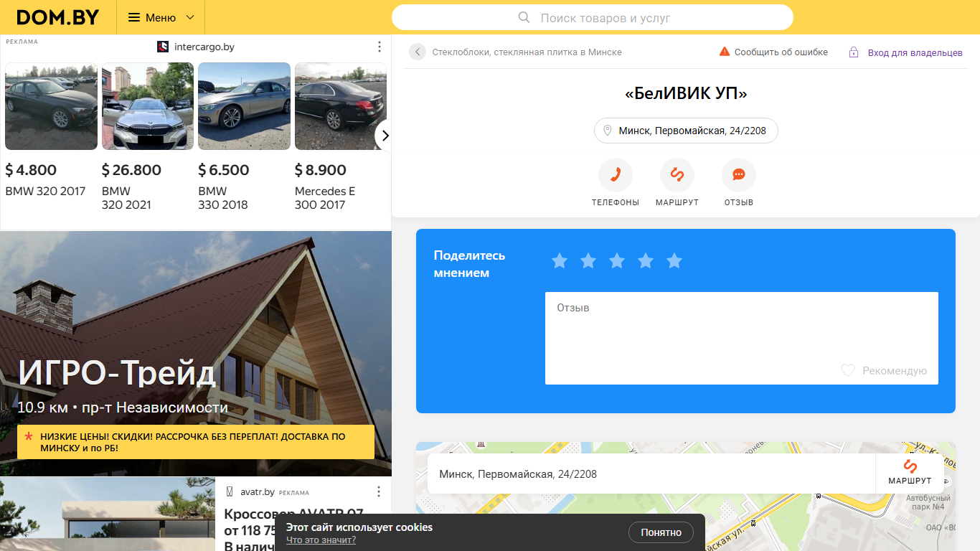The image size is (980, 551).
Task: Select the fourth rating star
Action: point(646,261)
